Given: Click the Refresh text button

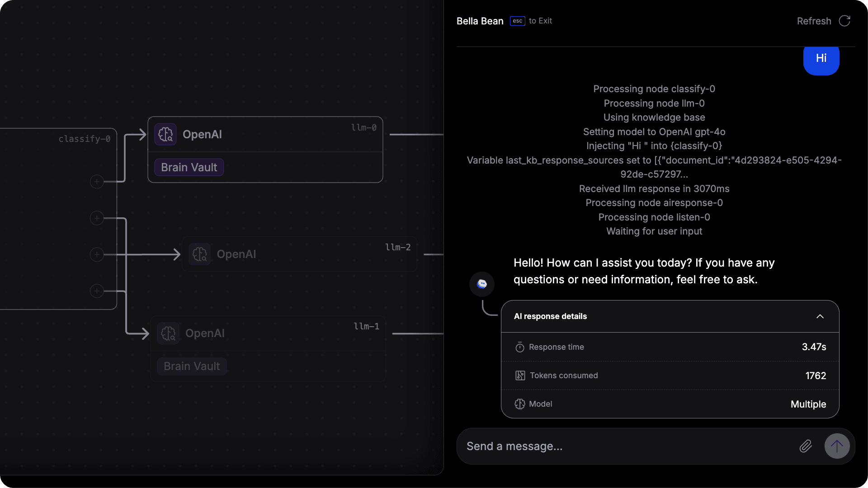Looking at the screenshot, I should [814, 21].
